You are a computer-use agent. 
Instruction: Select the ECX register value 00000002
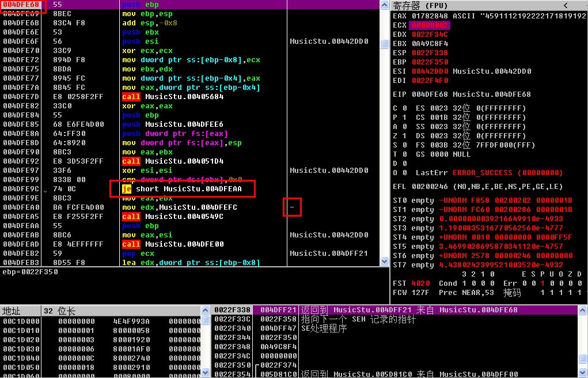[430, 25]
